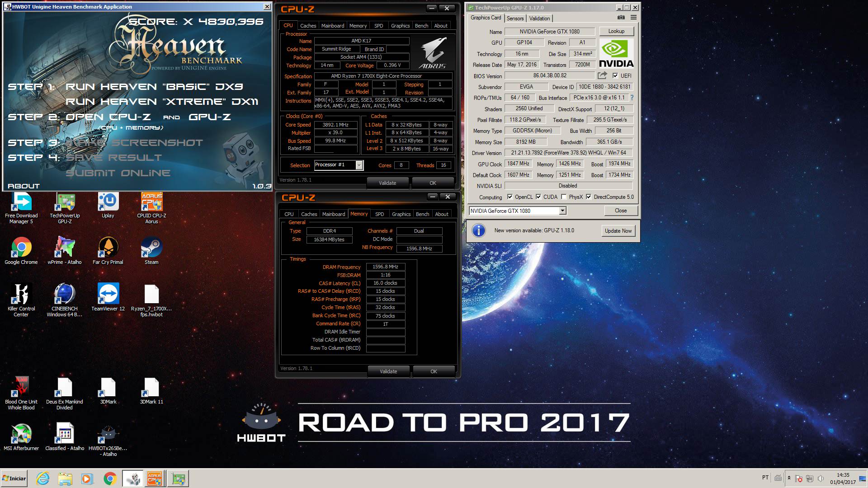Open Far Cry Primal desktop icon
This screenshot has height=488, width=868.
tap(108, 252)
